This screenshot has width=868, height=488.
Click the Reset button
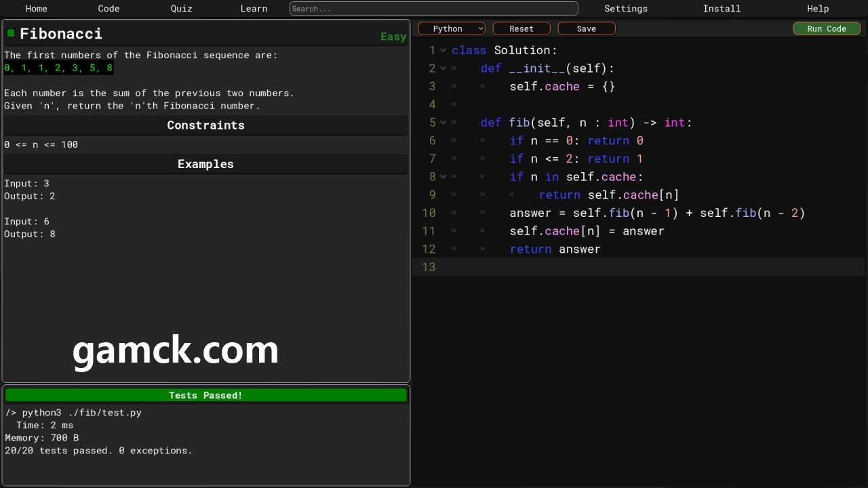pyautogui.click(x=521, y=28)
